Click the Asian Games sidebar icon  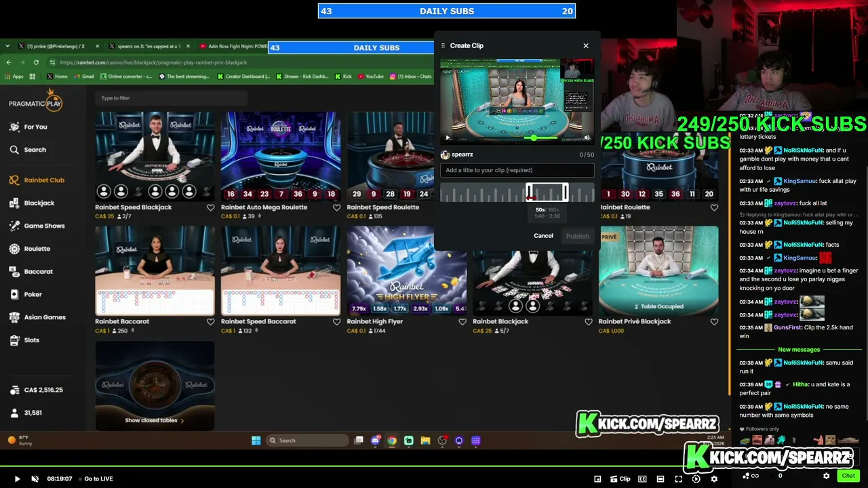pyautogui.click(x=14, y=317)
